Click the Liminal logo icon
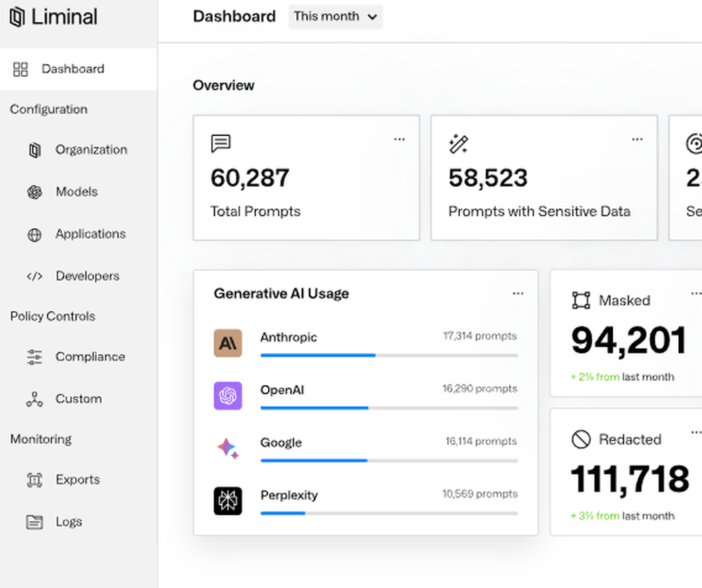702x588 pixels. pyautogui.click(x=17, y=17)
